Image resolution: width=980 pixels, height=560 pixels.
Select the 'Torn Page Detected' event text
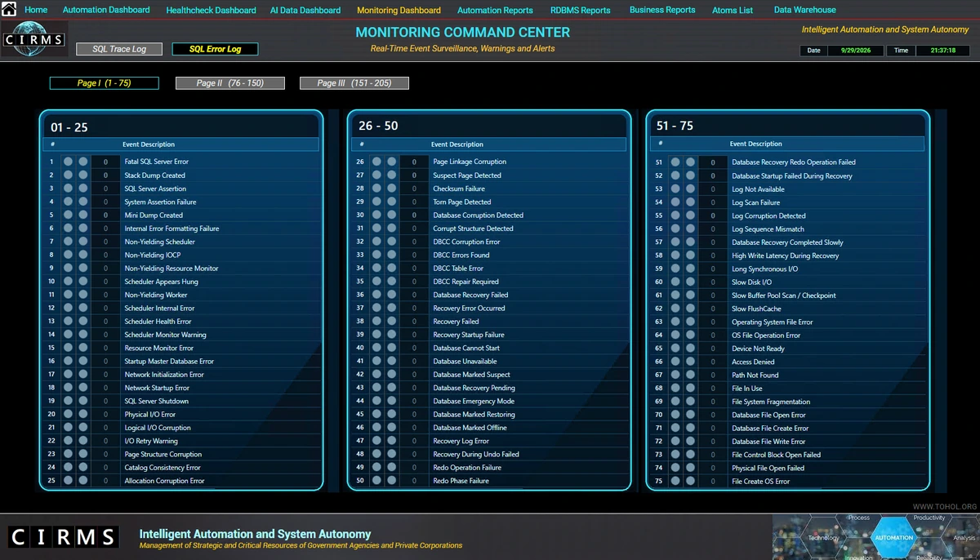(462, 202)
